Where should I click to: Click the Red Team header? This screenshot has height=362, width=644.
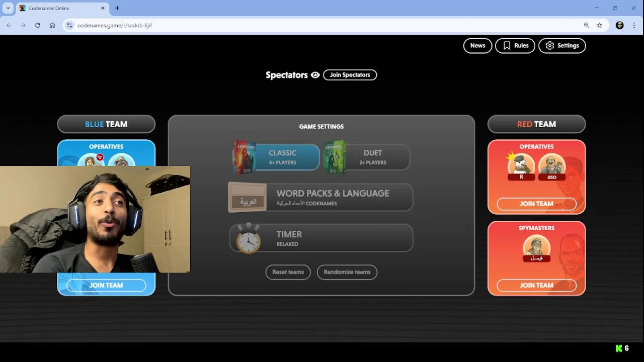click(x=536, y=124)
